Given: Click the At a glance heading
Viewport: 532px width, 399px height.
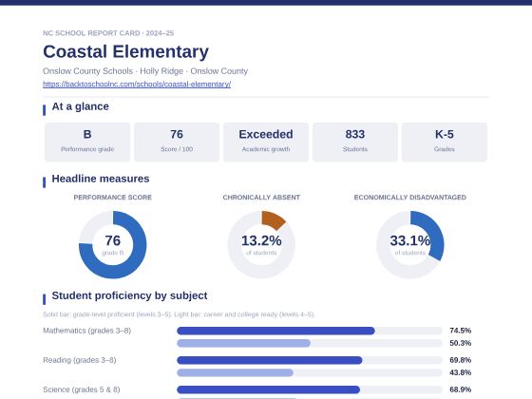Looking at the screenshot, I should click(x=80, y=106).
